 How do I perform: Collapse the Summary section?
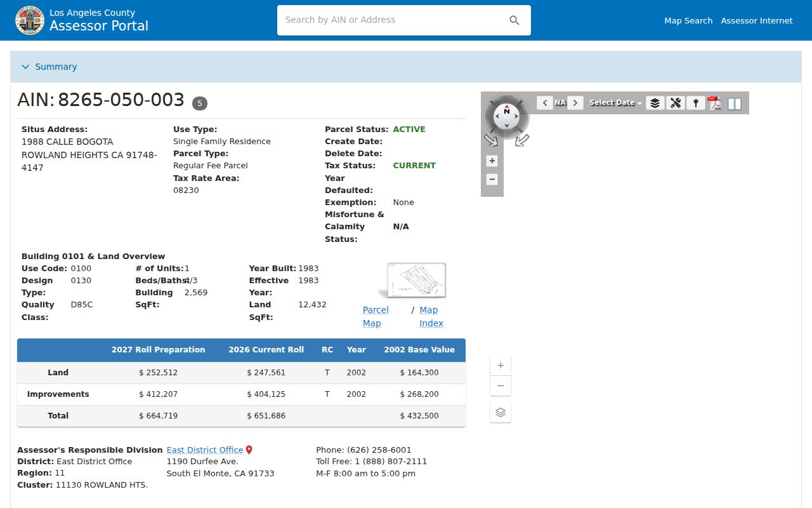point(49,67)
